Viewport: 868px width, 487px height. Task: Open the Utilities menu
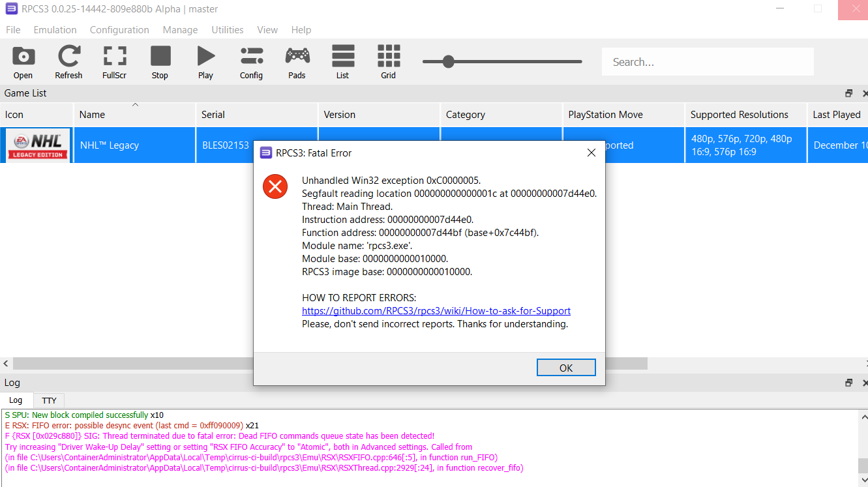point(227,29)
